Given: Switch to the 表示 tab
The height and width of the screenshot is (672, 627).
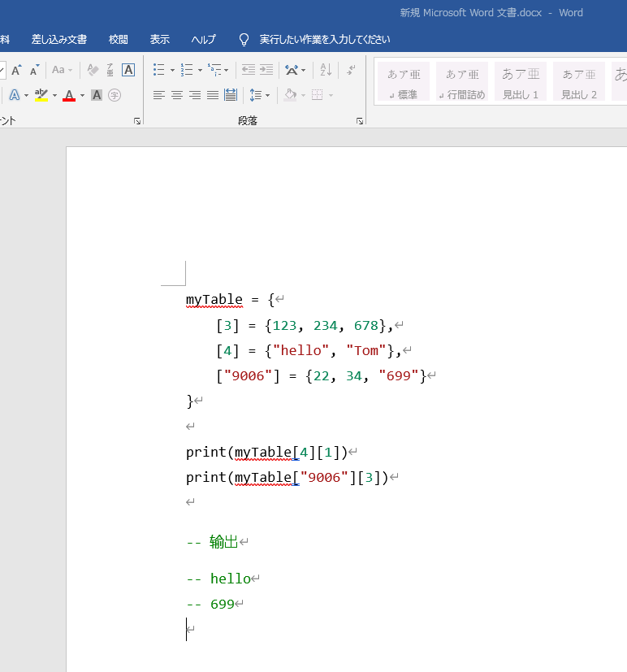Looking at the screenshot, I should pos(160,39).
